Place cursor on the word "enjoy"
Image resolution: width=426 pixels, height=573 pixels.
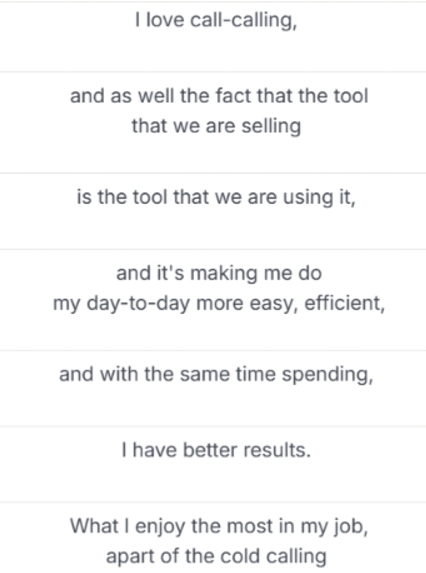tap(160, 527)
